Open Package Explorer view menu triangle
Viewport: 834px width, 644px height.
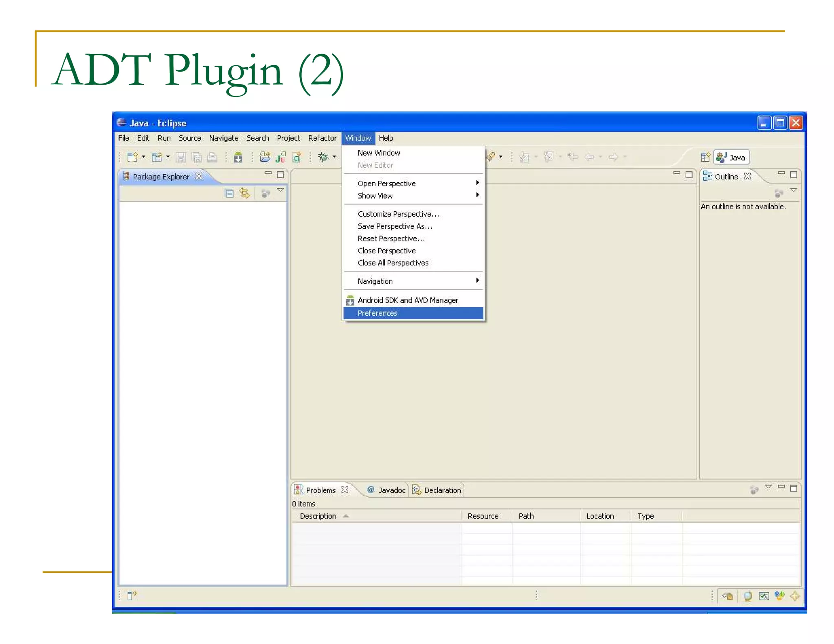281,190
